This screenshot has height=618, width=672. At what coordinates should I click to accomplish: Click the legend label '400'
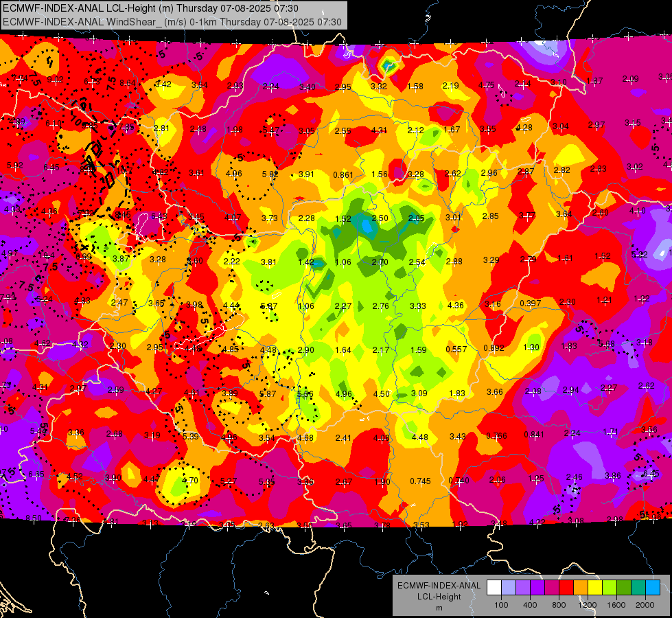tap(530, 605)
